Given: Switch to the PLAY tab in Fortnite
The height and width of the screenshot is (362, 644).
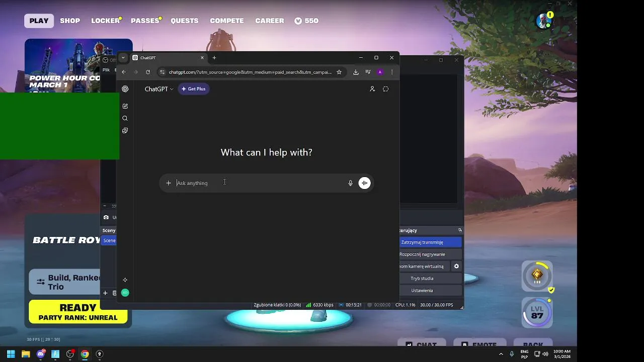Looking at the screenshot, I should 39,21.
